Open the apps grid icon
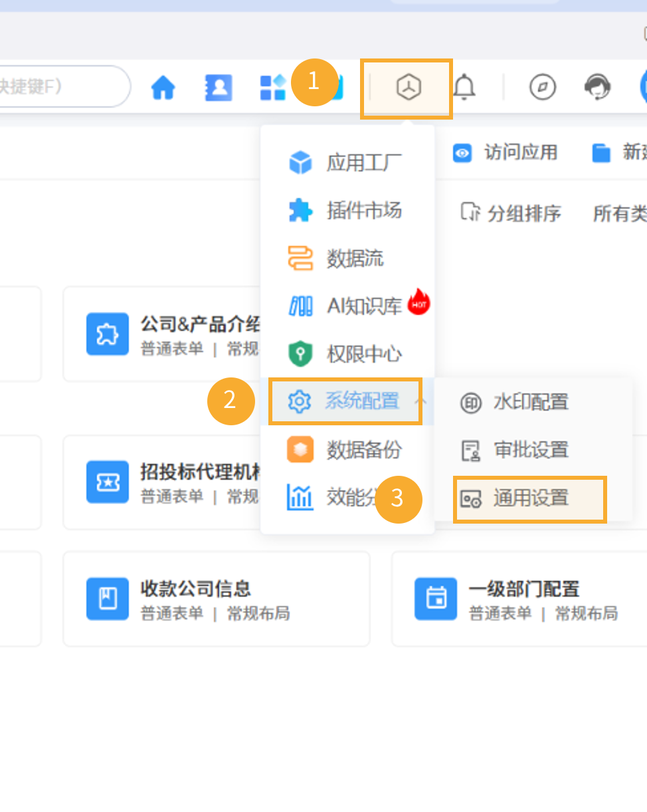Viewport: 647px width, 812px height. point(272,87)
